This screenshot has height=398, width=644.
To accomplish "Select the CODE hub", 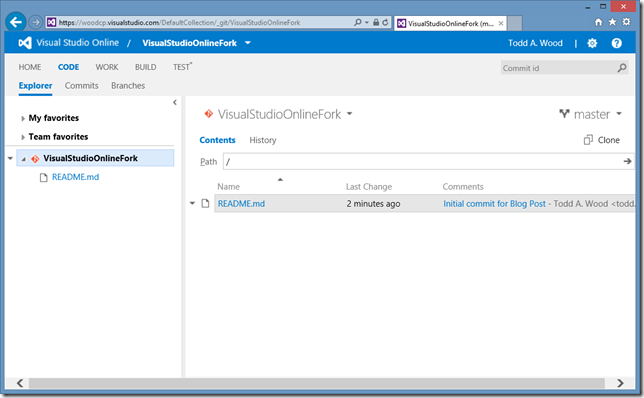I will [x=68, y=67].
